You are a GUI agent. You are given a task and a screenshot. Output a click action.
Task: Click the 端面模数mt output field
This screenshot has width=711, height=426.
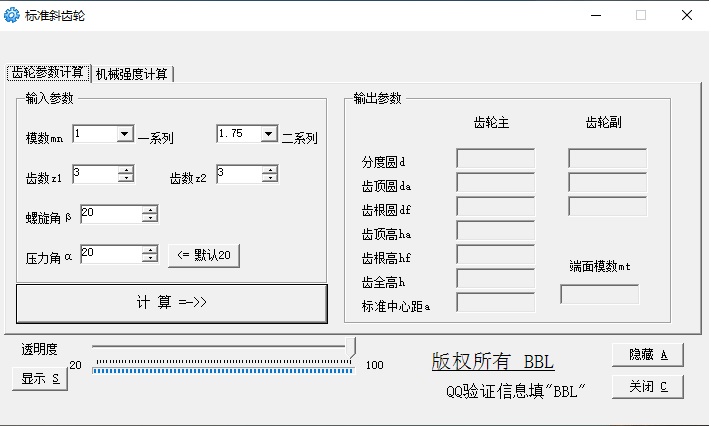coord(600,294)
